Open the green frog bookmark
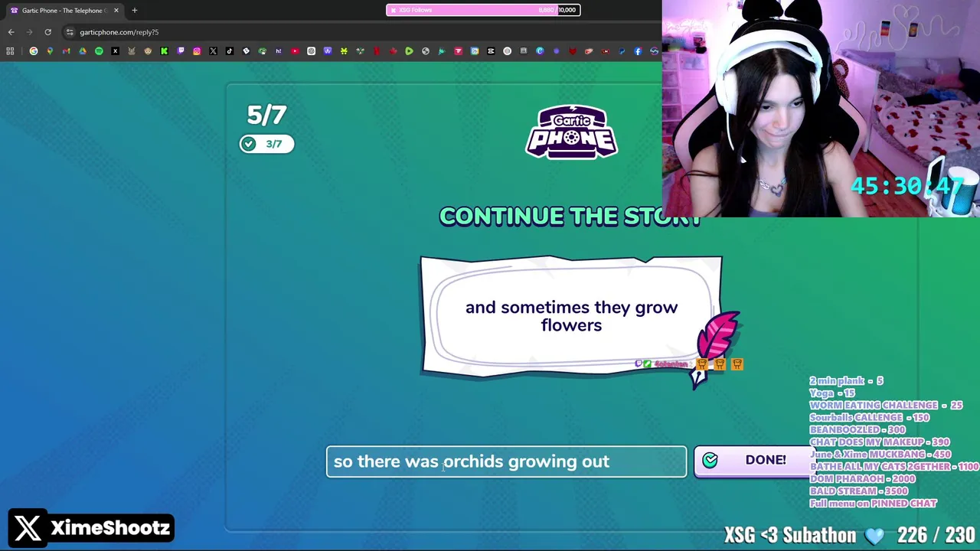Image resolution: width=980 pixels, height=551 pixels. point(262,51)
